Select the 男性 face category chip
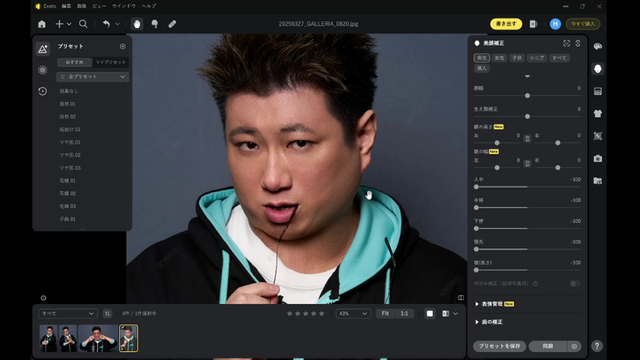 coord(482,58)
